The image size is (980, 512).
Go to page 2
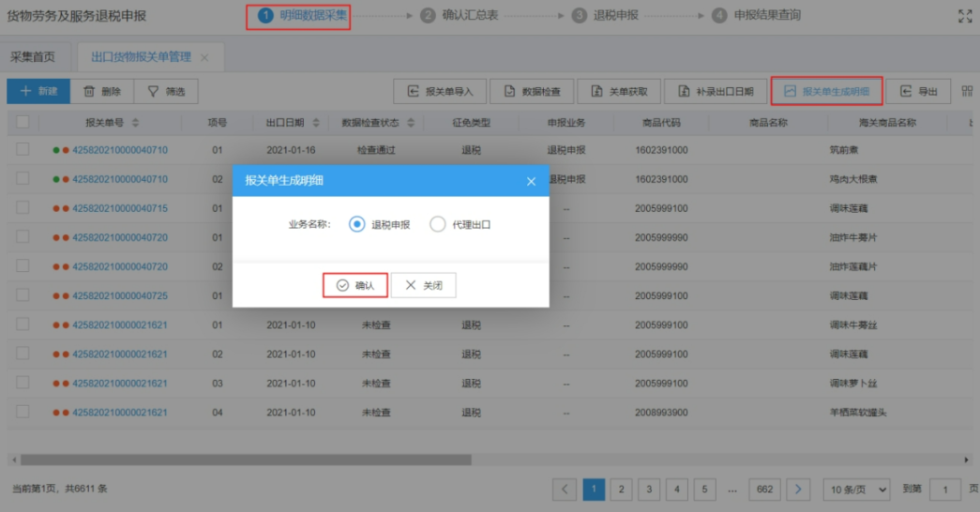click(x=621, y=489)
